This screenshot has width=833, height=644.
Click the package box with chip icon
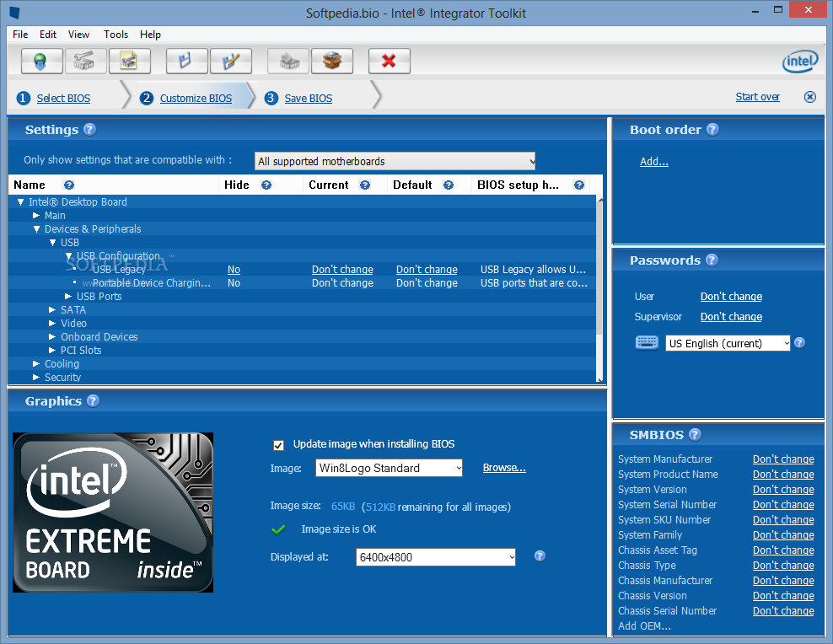pos(332,61)
